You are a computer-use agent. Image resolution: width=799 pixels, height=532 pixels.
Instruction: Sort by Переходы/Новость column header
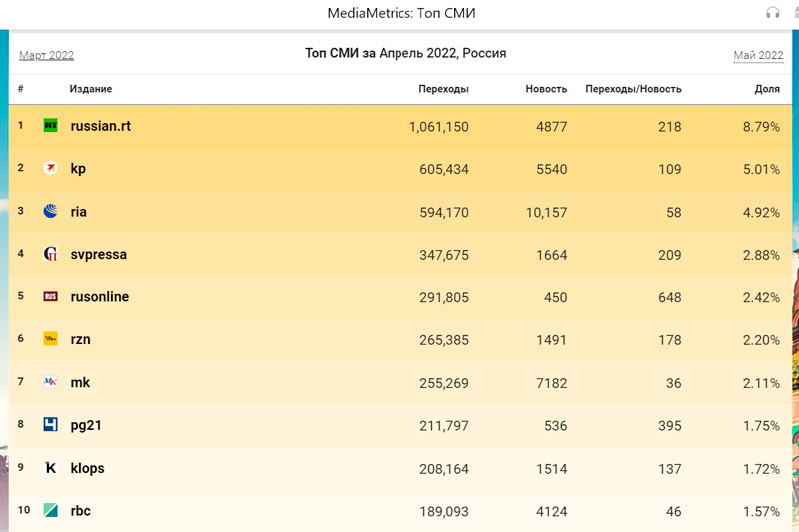[633, 89]
